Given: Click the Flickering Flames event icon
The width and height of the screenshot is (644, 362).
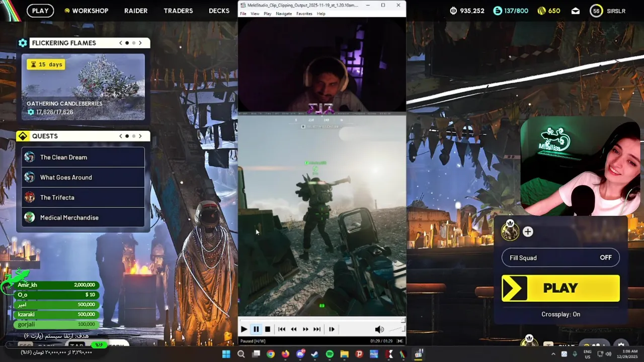Looking at the screenshot, I should pyautogui.click(x=23, y=43).
